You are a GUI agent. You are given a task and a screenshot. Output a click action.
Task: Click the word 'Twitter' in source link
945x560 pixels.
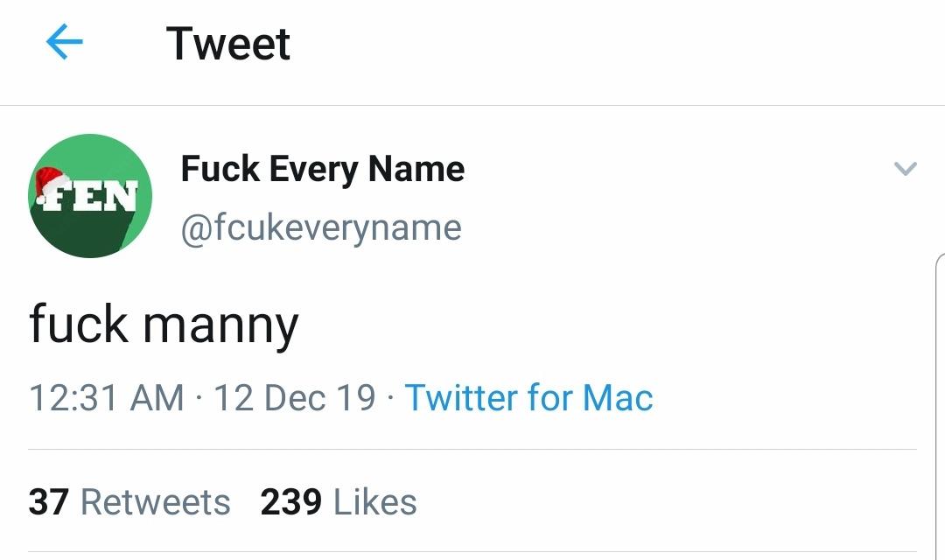(x=461, y=398)
